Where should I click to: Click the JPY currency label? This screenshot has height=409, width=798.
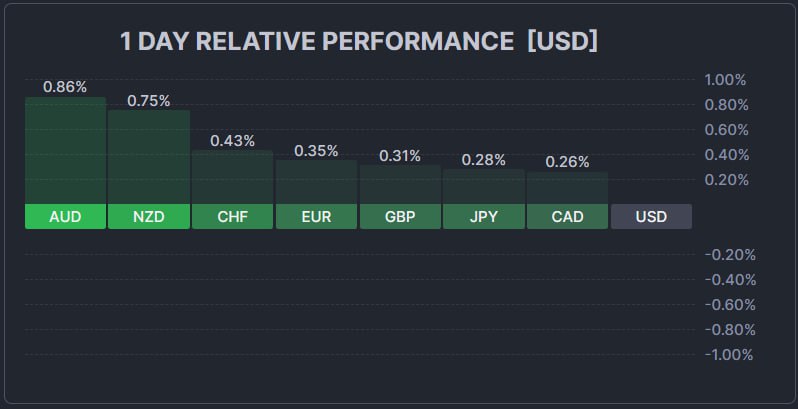tap(483, 216)
